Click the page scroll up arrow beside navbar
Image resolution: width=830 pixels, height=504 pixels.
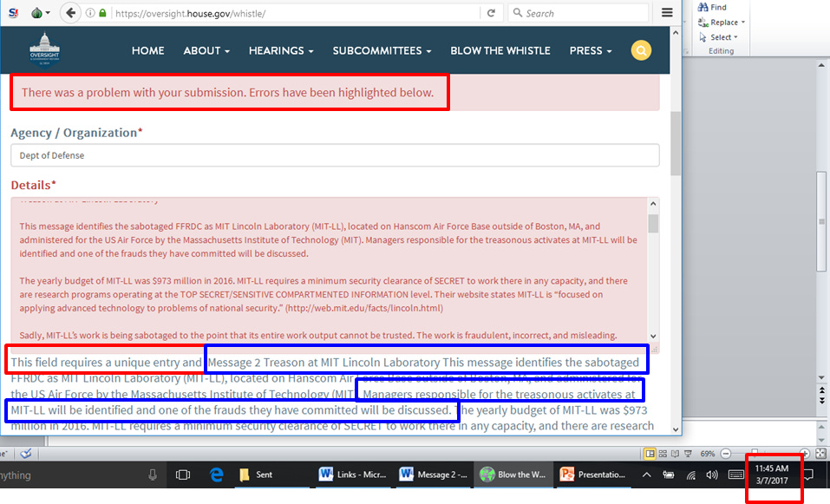tap(676, 33)
